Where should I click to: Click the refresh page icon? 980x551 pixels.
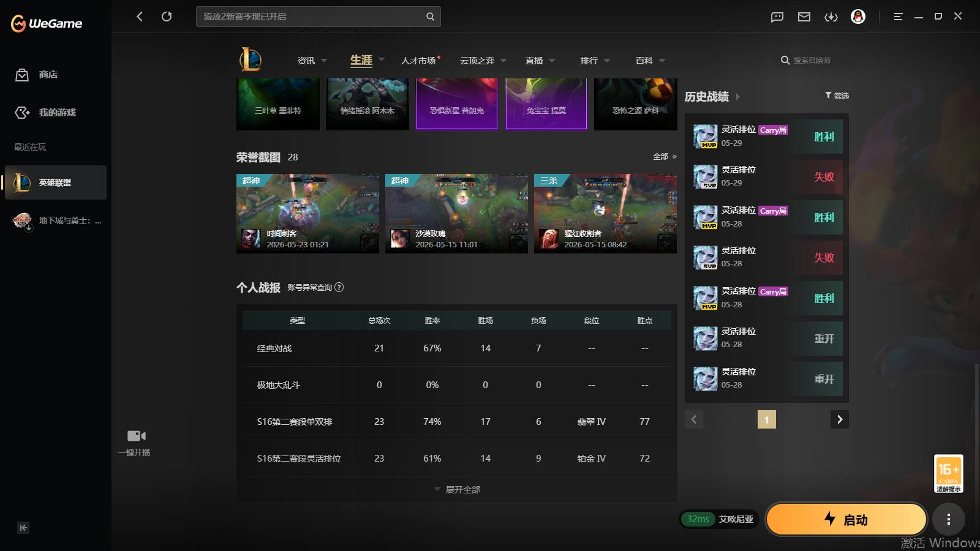tap(167, 17)
